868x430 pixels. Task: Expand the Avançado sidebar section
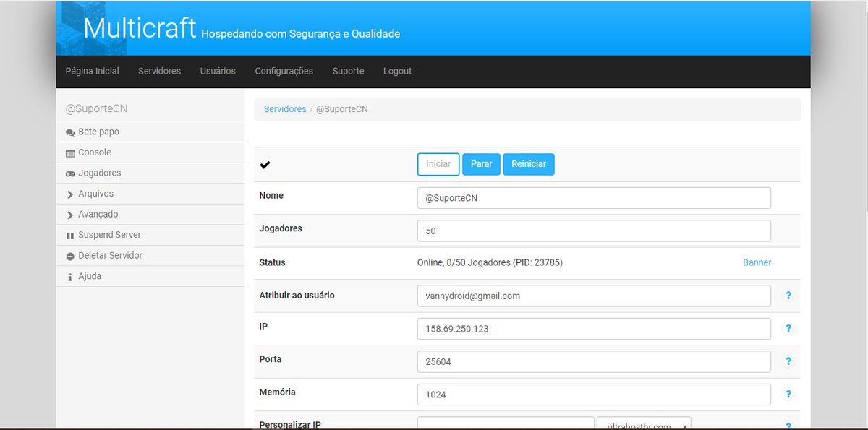69,214
